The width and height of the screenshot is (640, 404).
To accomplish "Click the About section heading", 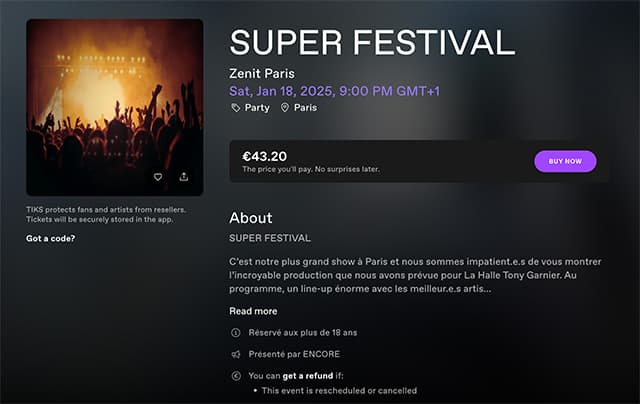I will click(250, 218).
